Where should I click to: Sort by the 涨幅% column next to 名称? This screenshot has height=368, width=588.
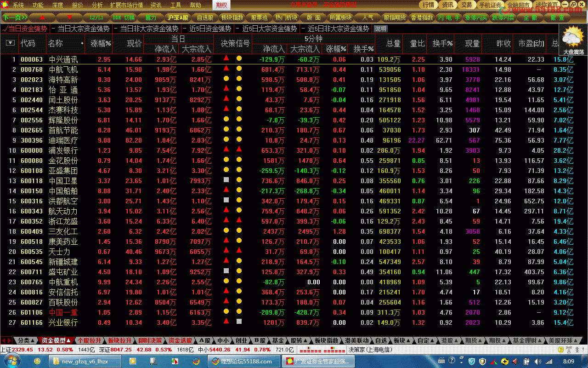tap(101, 43)
